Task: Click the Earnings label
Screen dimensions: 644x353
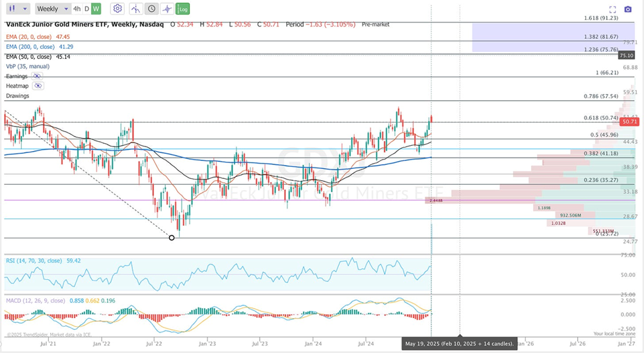Action: pyautogui.click(x=17, y=76)
